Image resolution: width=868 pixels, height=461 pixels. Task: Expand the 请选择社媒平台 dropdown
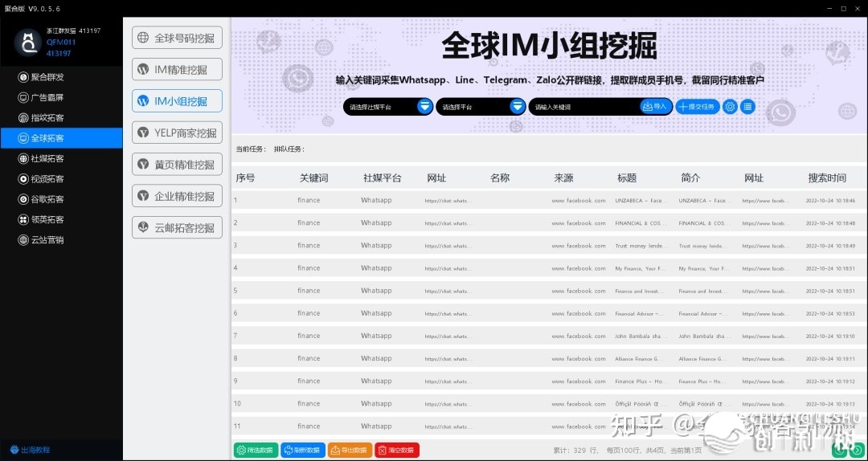[x=387, y=107]
